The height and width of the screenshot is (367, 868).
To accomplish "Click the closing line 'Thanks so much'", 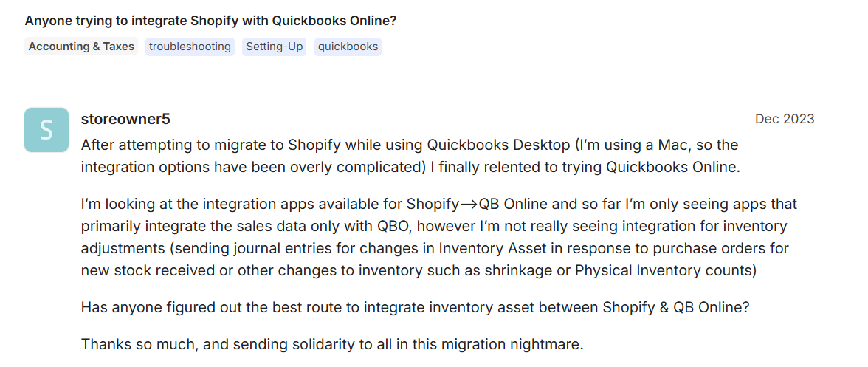I will point(331,344).
